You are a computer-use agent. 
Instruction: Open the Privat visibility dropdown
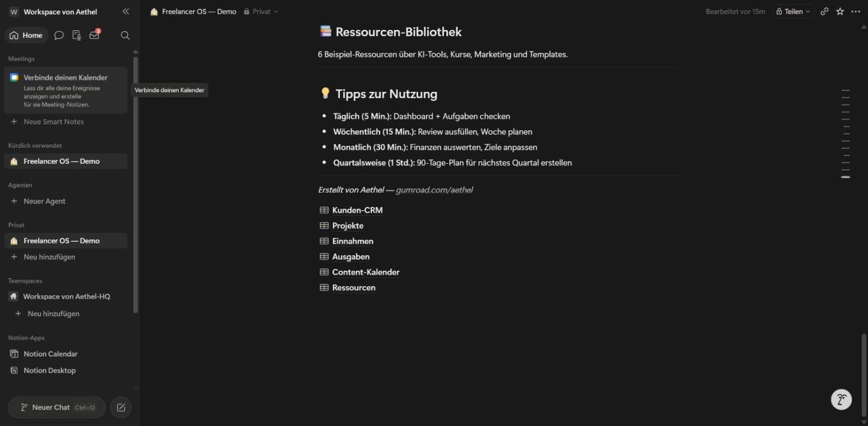click(261, 12)
